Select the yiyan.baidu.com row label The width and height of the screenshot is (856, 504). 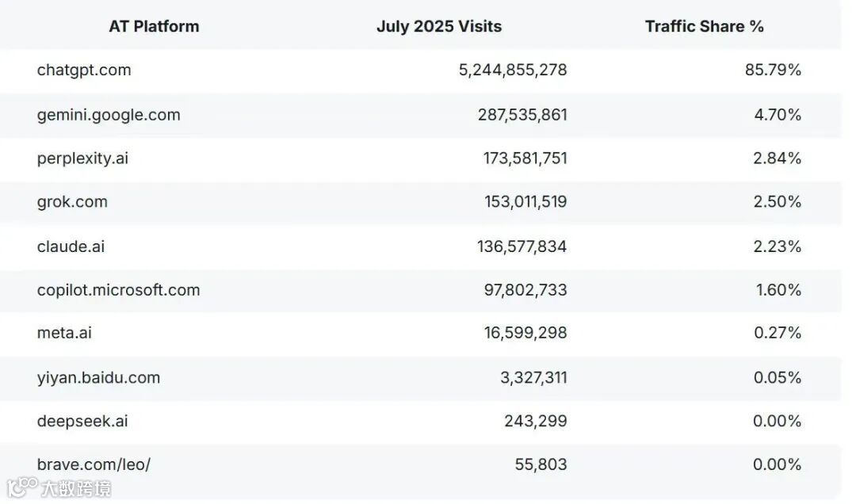[98, 378]
